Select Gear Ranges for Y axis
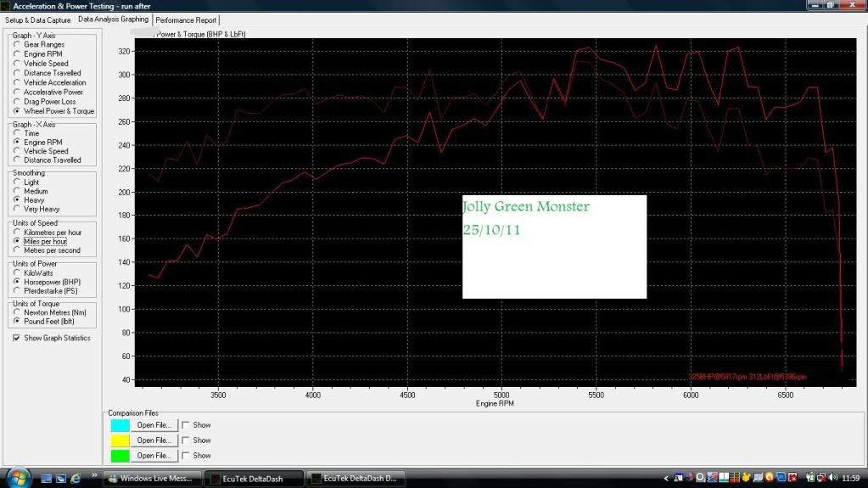The width and height of the screenshot is (868, 488). [17, 44]
